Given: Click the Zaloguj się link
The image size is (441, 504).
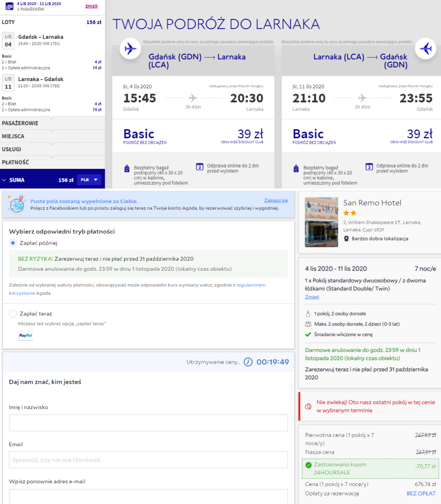Looking at the screenshot, I should 276,200.
